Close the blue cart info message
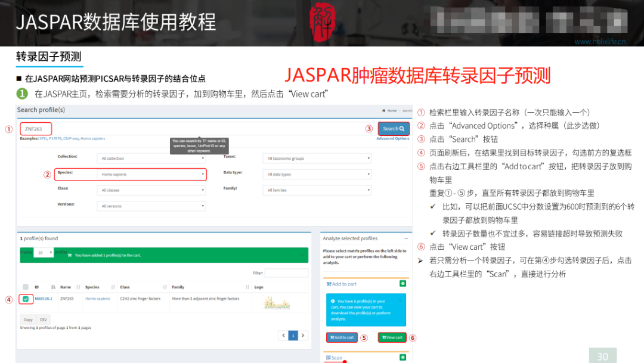Viewport: 644px width, 363px height. click(400, 301)
